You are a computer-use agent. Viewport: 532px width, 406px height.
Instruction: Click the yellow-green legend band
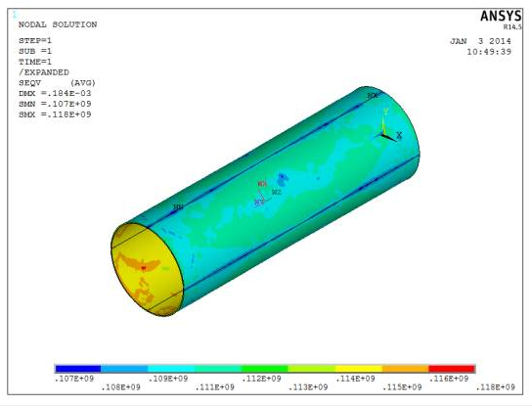pyautogui.click(x=311, y=369)
